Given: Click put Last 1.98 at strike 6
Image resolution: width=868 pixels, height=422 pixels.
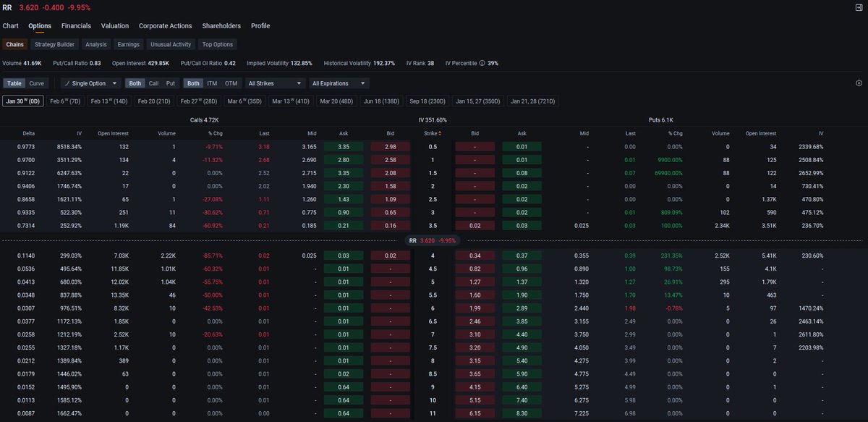Looking at the screenshot, I should tap(630, 308).
